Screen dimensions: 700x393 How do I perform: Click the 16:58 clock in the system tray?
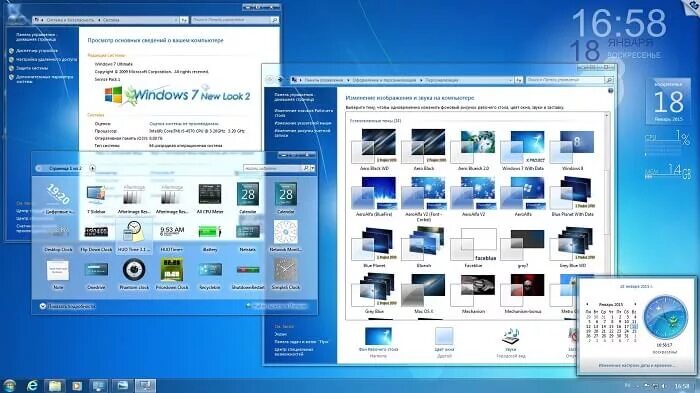click(x=682, y=386)
